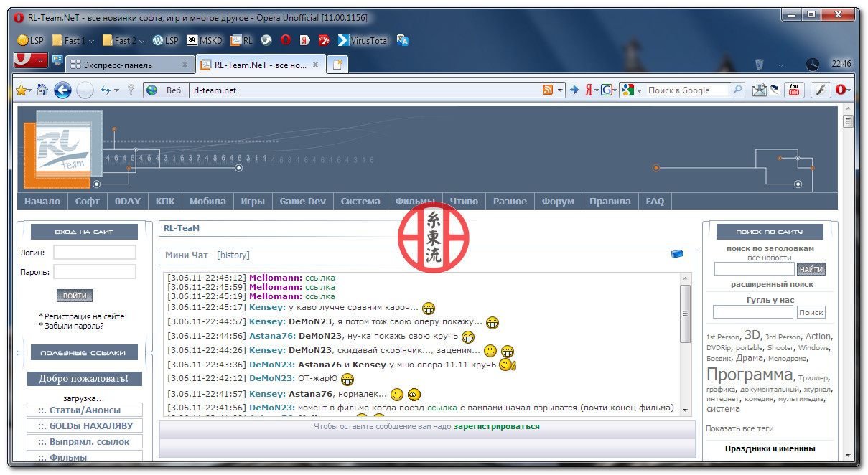868x475 pixels.
Task: Open the GOLDы НАХАЛЯВУ sidebar link
Action: 85,425
